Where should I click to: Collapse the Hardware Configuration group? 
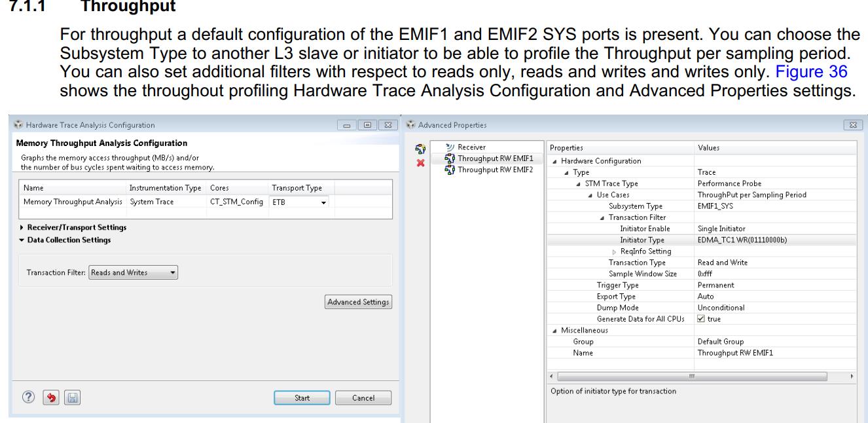(x=555, y=161)
